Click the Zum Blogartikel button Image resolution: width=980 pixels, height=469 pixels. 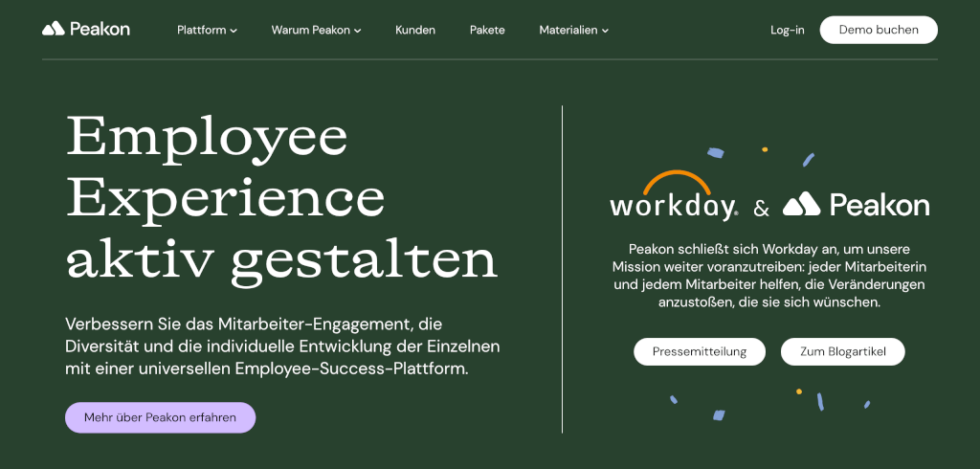tap(842, 351)
